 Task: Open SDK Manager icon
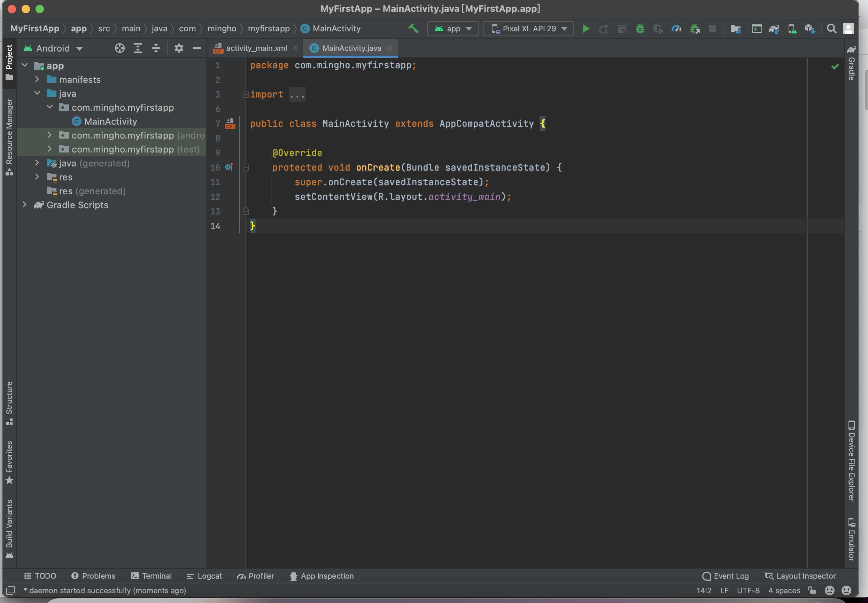pyautogui.click(x=810, y=29)
